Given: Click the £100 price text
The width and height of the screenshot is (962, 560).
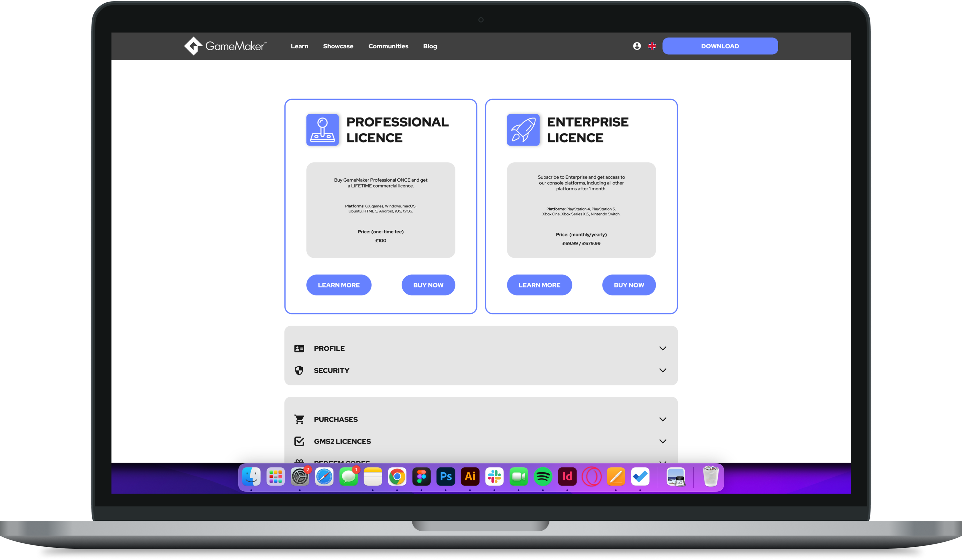Looking at the screenshot, I should [x=381, y=240].
